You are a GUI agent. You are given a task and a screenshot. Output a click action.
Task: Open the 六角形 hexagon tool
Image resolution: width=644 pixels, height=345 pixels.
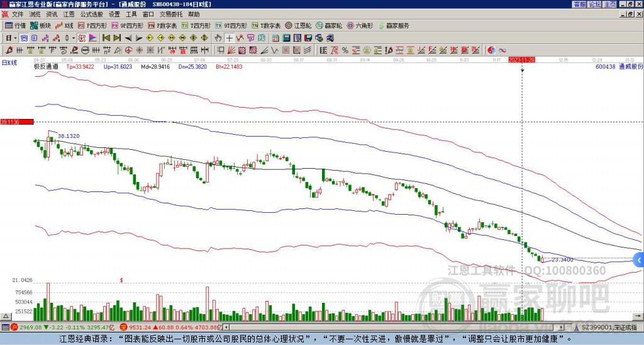tap(360, 25)
